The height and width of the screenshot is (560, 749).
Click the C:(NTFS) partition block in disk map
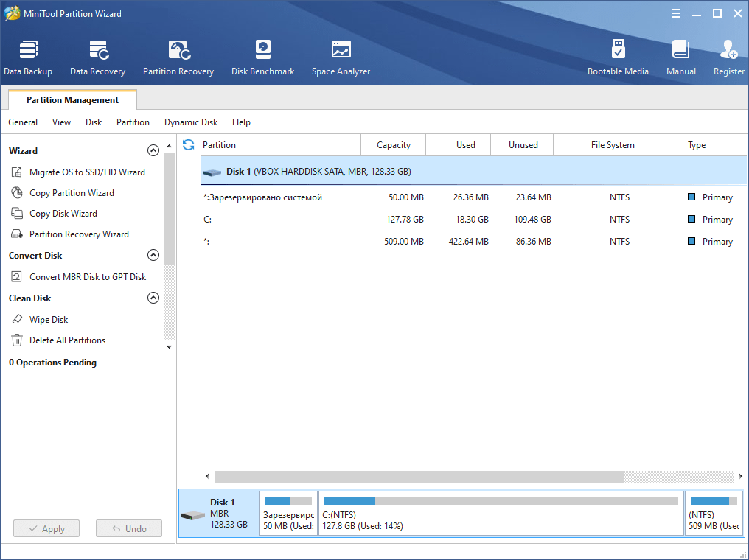[x=501, y=514]
